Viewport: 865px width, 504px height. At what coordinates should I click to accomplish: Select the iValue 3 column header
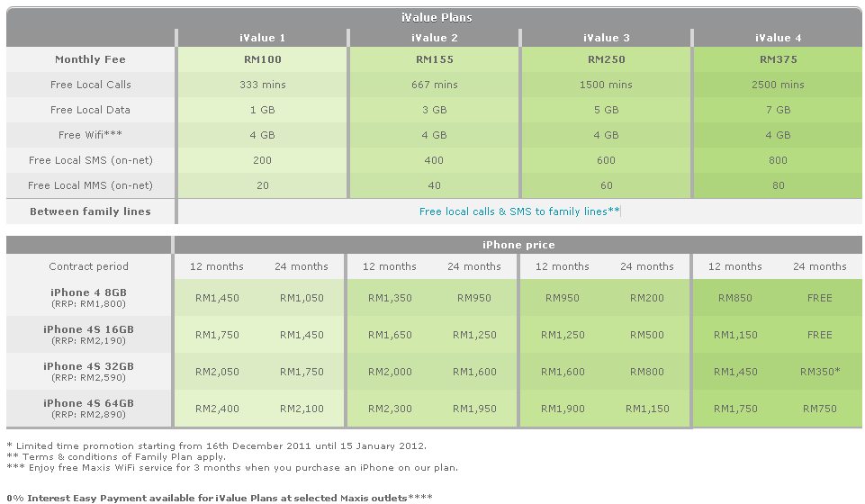606,38
